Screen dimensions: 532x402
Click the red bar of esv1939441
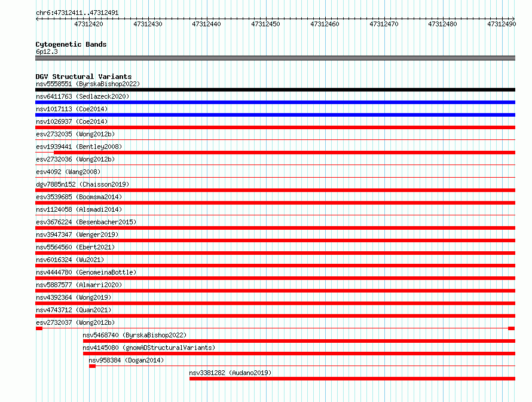(x=285, y=153)
